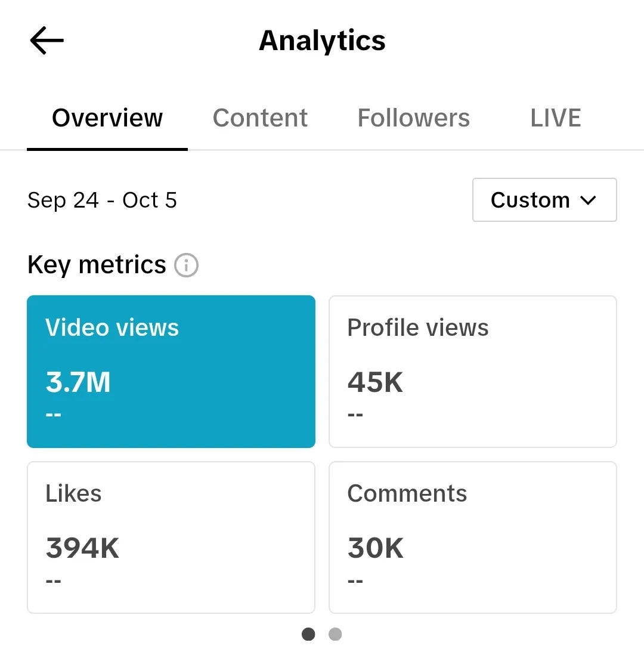Select the Video views metric card
Image resolution: width=644 pixels, height=655 pixels.
tap(171, 371)
